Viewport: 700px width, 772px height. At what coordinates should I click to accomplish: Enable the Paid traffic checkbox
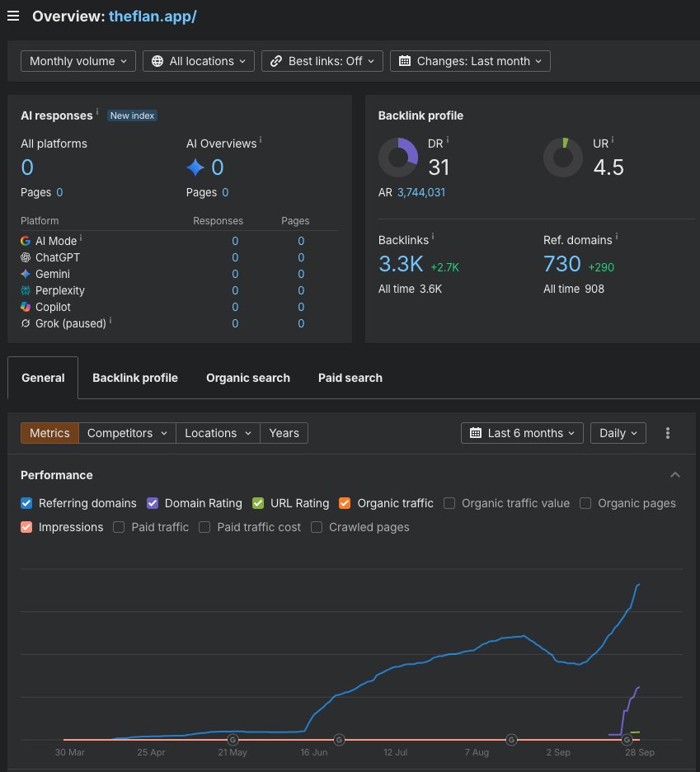pyautogui.click(x=119, y=527)
